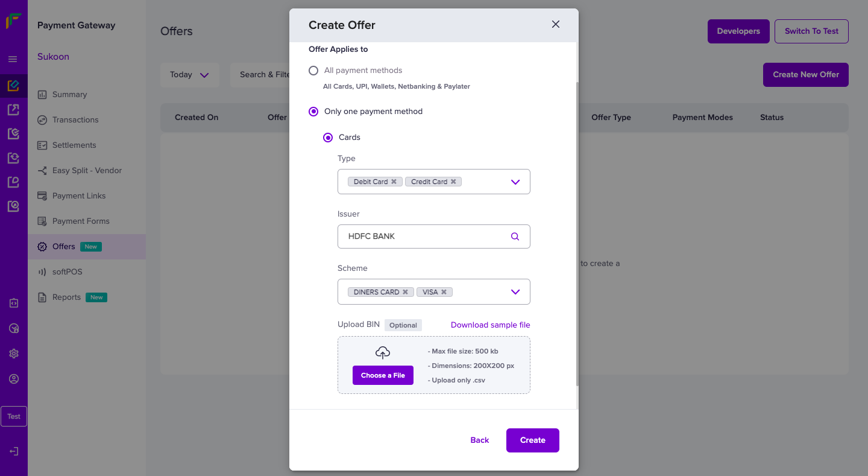Screen dimensions: 868x476
Task: Choose the Only one payment method option
Action: (x=313, y=112)
